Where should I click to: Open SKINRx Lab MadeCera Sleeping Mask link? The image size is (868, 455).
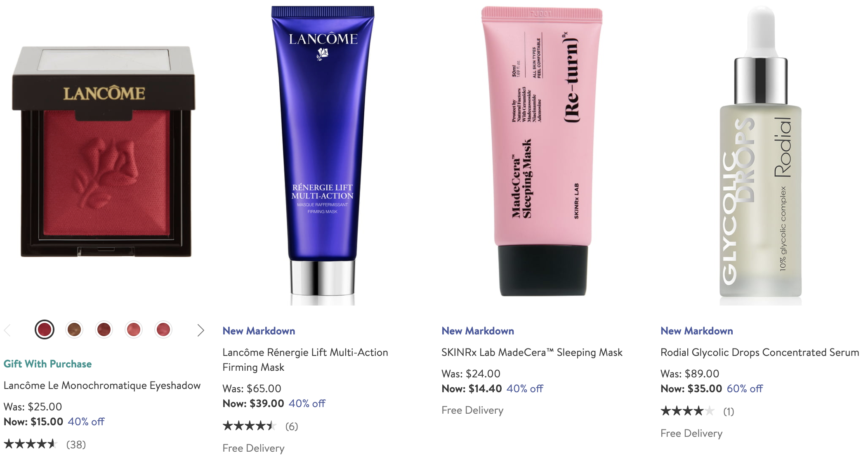click(532, 352)
